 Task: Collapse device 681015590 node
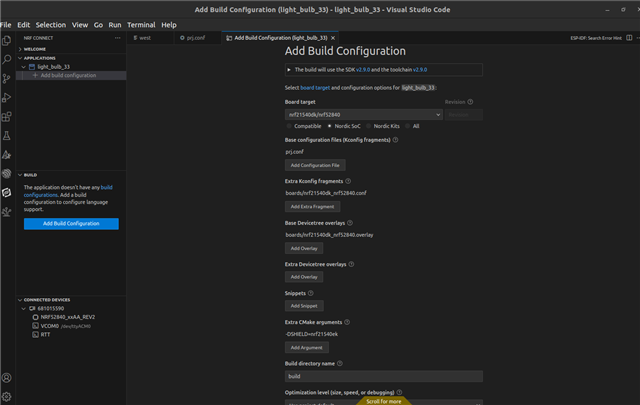(24, 309)
